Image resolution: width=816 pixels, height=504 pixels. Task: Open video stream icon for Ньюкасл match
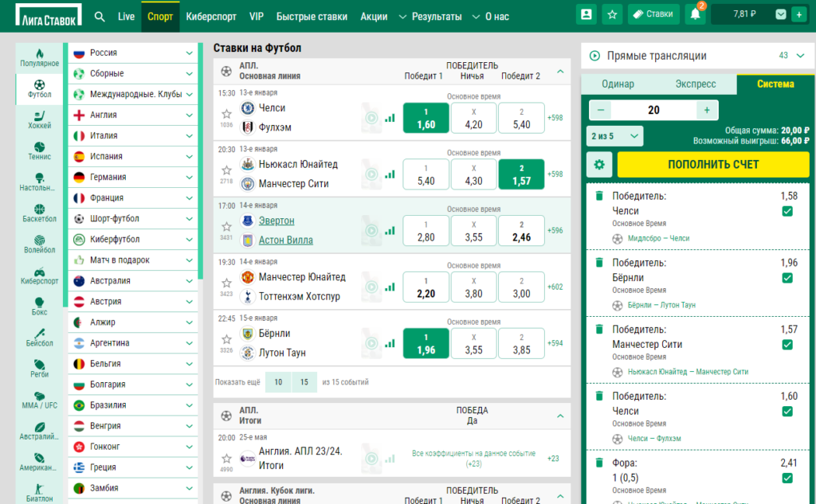[371, 174]
